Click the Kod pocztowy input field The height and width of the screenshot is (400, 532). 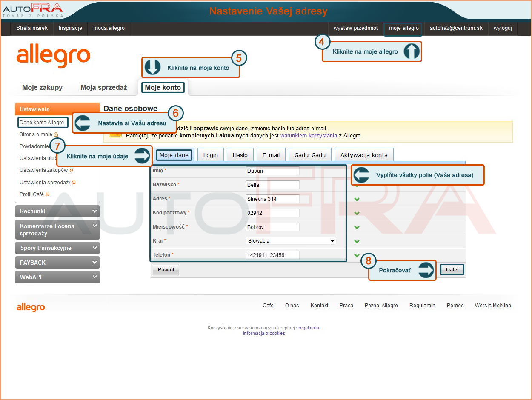[273, 213]
